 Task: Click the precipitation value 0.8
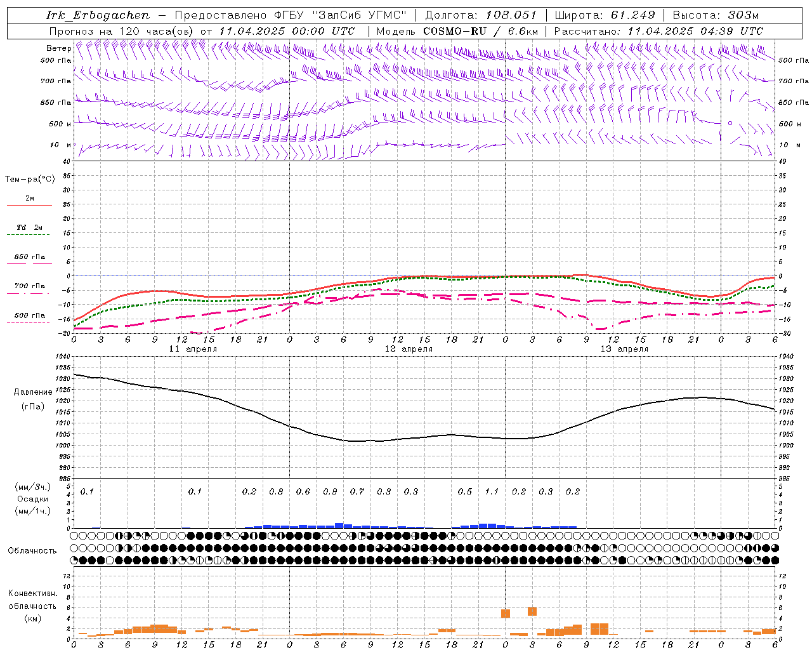[276, 492]
